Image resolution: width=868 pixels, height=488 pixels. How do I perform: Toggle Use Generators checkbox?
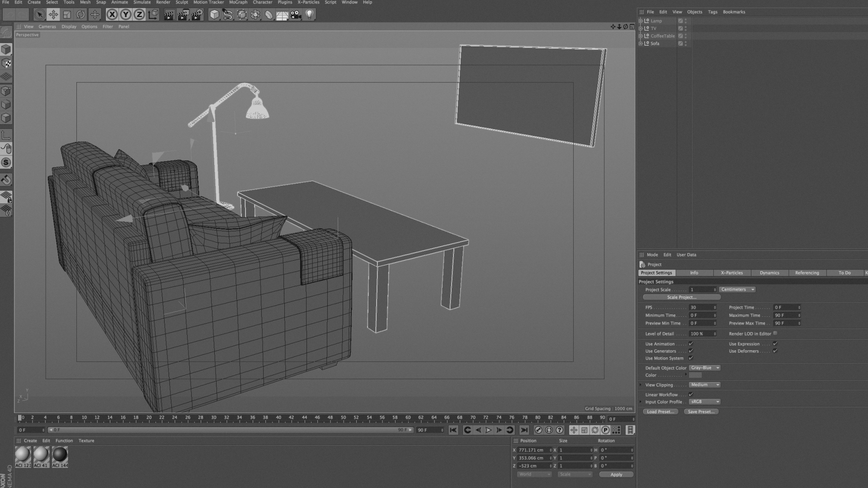[691, 351]
